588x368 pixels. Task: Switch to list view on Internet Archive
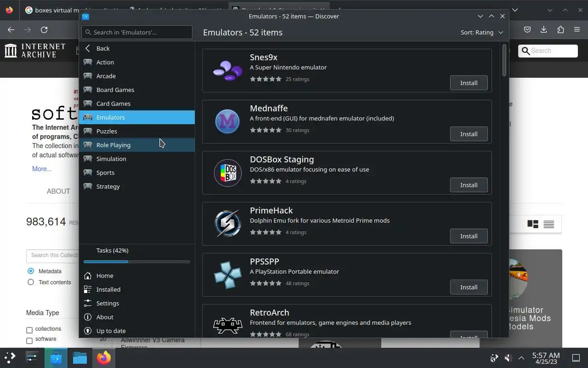pos(549,224)
